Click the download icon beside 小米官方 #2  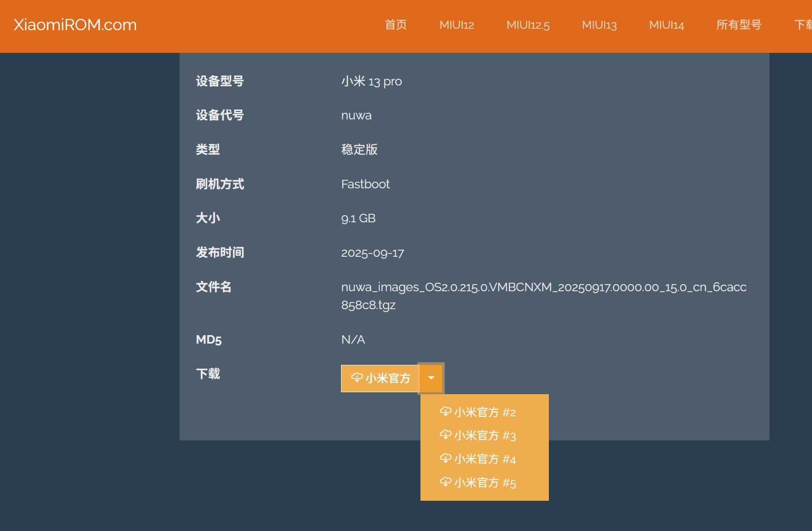pyautogui.click(x=445, y=411)
